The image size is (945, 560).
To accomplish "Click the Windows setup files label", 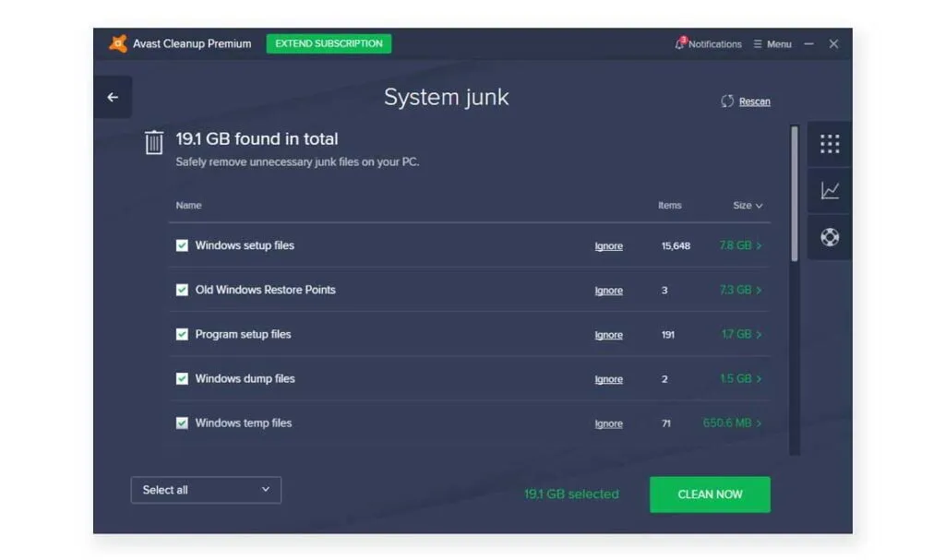I will click(245, 245).
